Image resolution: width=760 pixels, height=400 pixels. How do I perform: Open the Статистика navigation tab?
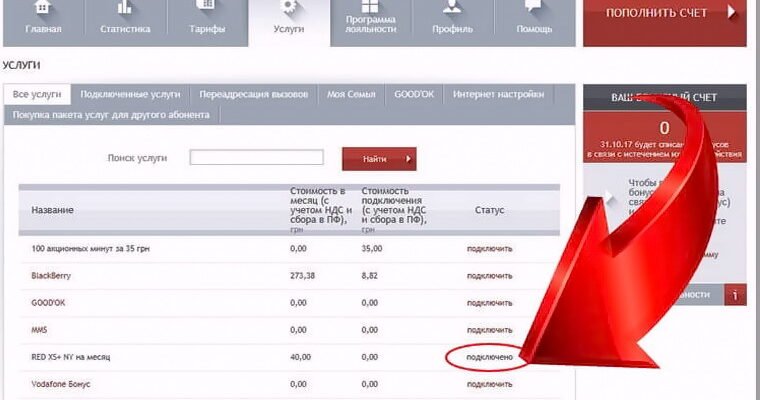coord(125,23)
